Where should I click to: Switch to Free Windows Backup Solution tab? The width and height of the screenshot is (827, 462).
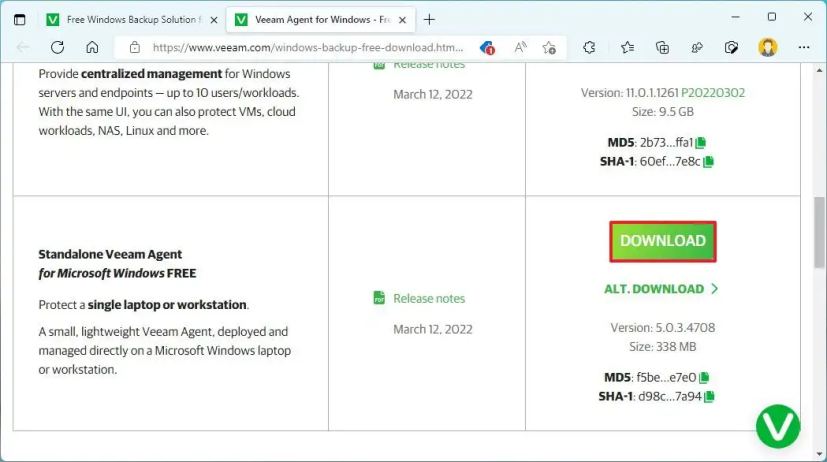point(130,20)
